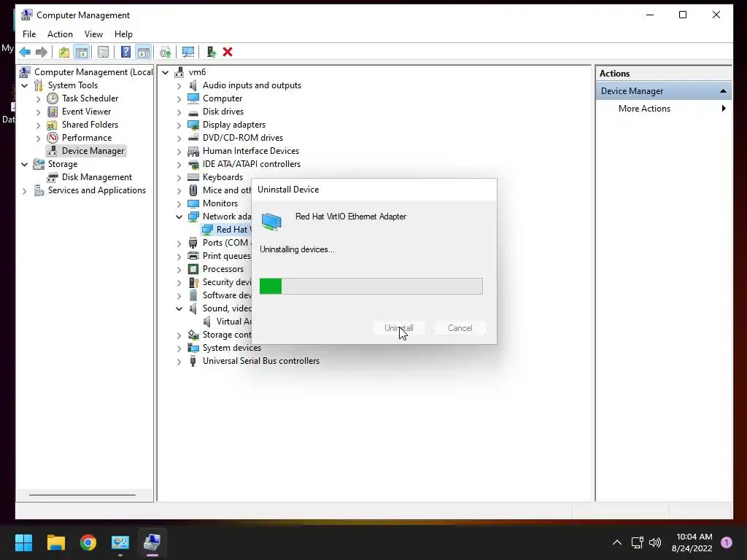Expand the Task Scheduler node
This screenshot has width=747, height=560.
pos(38,99)
